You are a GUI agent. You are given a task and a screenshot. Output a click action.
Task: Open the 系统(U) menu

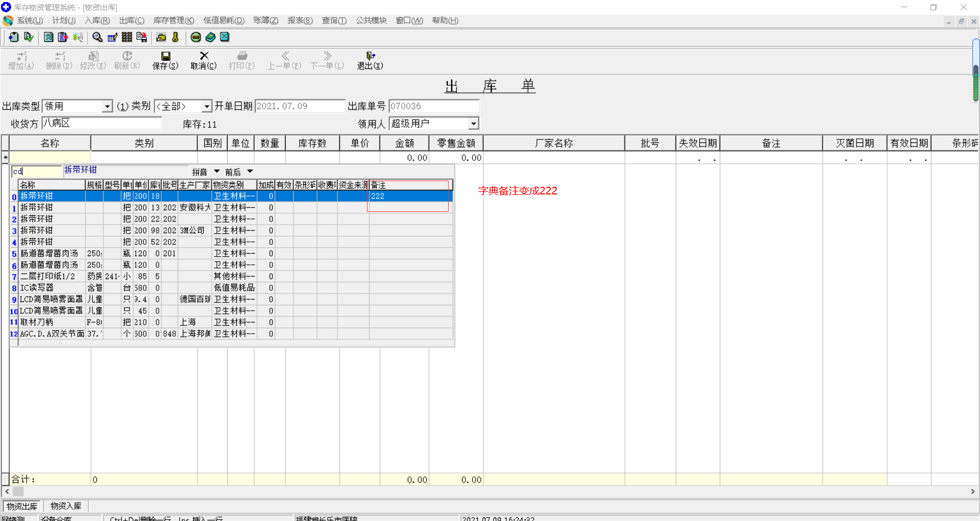tap(30, 20)
